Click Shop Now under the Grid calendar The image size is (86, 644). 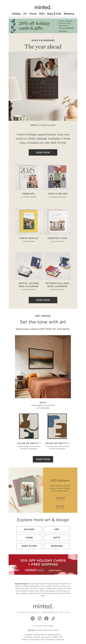click(x=43, y=152)
